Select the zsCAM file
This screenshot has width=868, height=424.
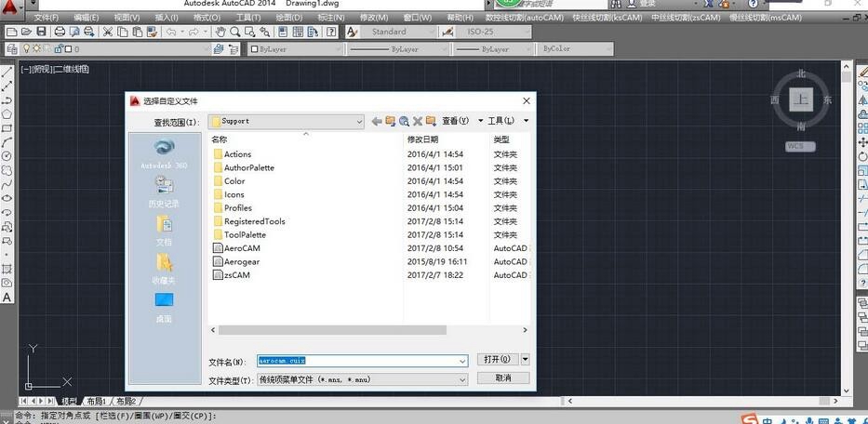232,274
